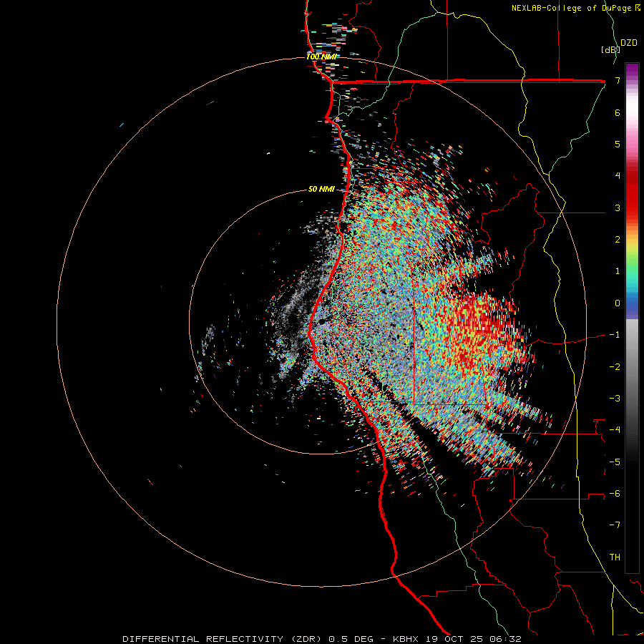The width and height of the screenshot is (644, 644).
Task: Click the TH label on color scale
Action: (615, 557)
